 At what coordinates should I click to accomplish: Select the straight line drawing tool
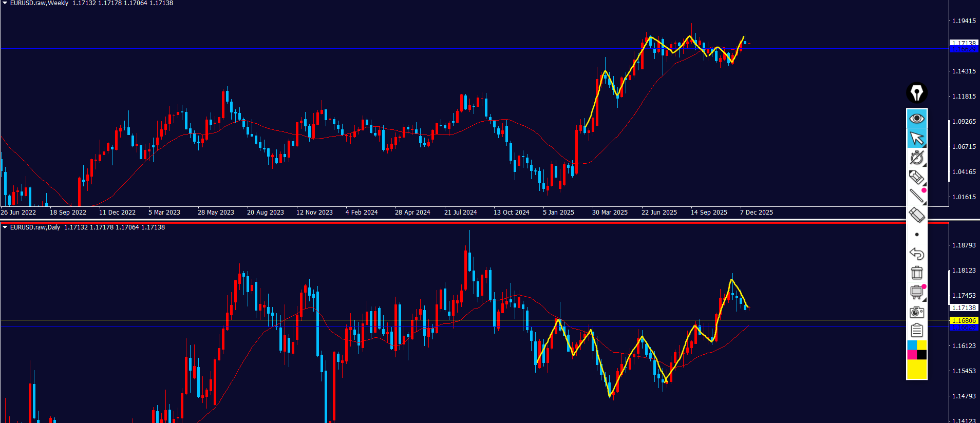917,196
